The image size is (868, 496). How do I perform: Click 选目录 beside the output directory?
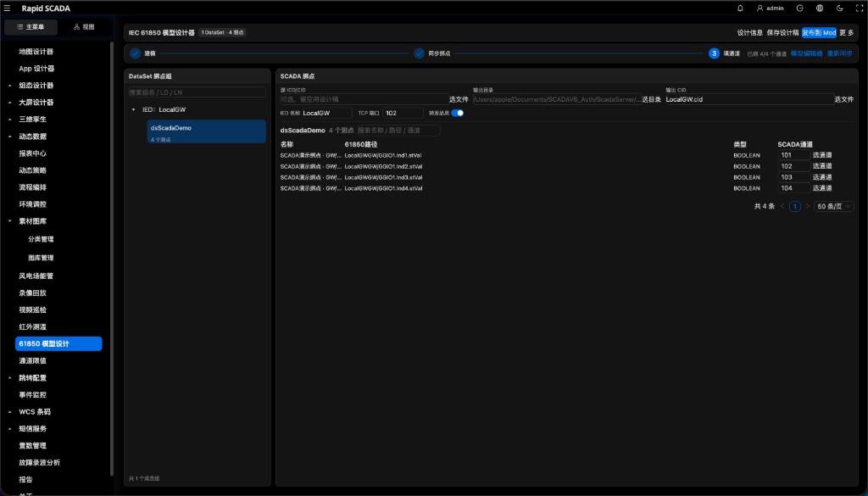(652, 100)
